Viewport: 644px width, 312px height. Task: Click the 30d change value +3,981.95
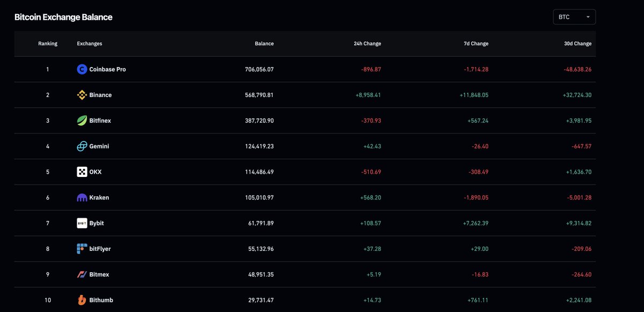pos(579,121)
